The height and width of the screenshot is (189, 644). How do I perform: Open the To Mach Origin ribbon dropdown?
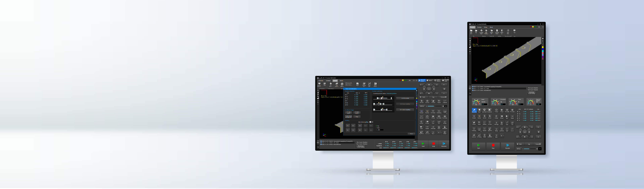481,33
